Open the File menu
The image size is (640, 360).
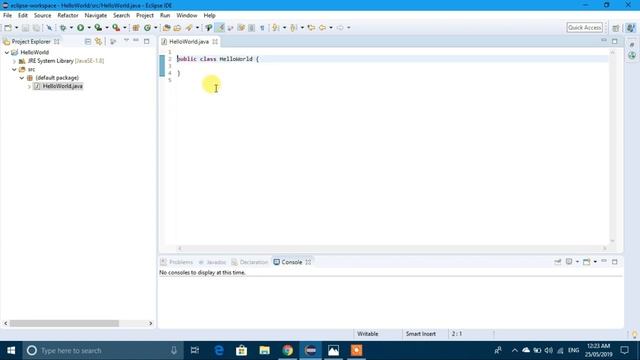coord(7,16)
